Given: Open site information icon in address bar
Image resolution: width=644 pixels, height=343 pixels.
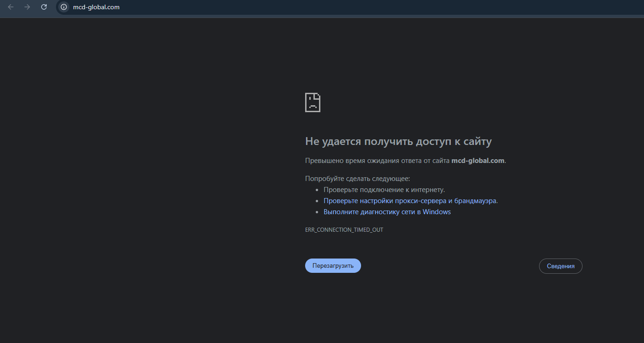Looking at the screenshot, I should pyautogui.click(x=64, y=7).
